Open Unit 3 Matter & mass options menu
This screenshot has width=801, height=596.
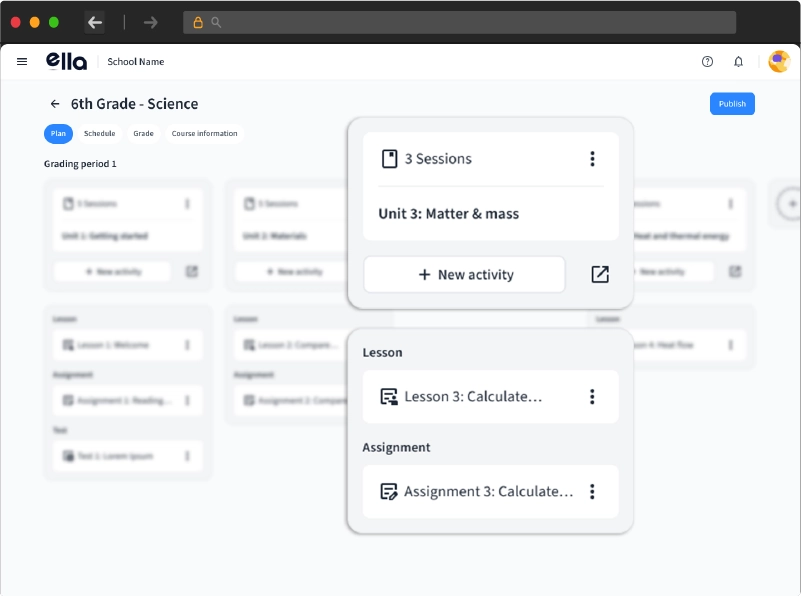592,159
